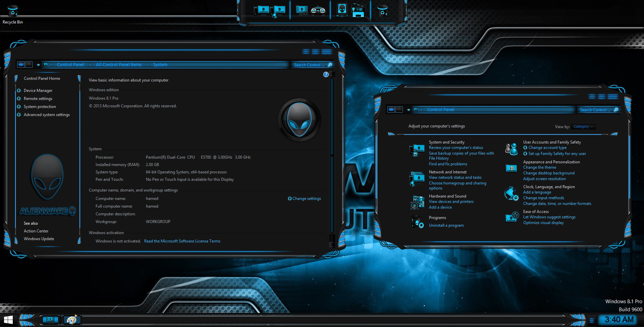
Task: Expand recent locations arrow in System window
Action: [38, 65]
